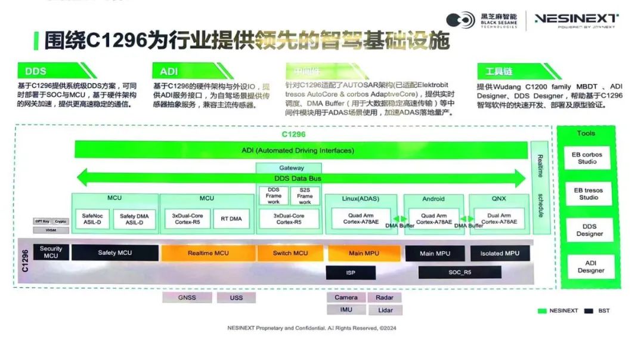The image size is (644, 339).
Task: Click the Dual Arm Cortex-A78AE box
Action: pos(499,218)
